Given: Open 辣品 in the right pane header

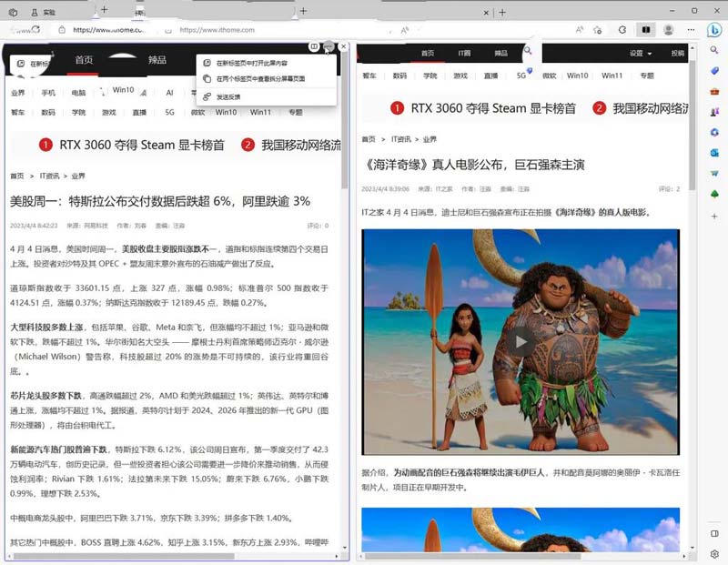Looking at the screenshot, I should 500,53.
